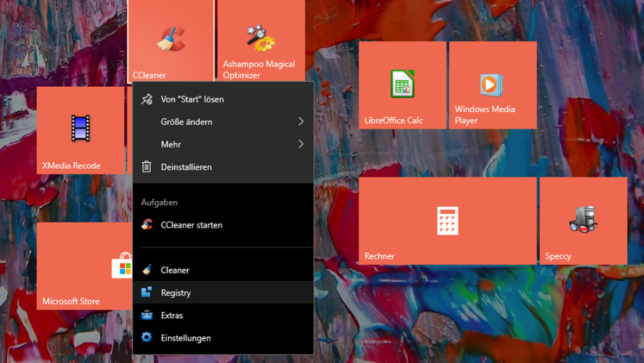Screen dimensions: 644x363
Task: Select 'Von "Start" lösen' in context menu
Action: 223,99
